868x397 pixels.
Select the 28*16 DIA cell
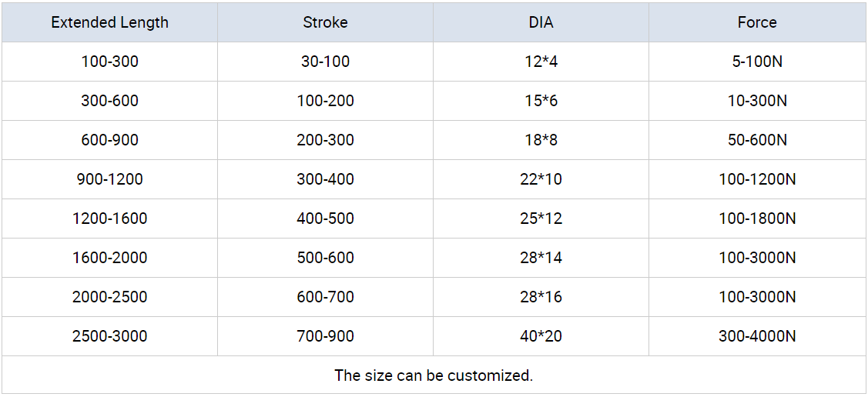(541, 297)
